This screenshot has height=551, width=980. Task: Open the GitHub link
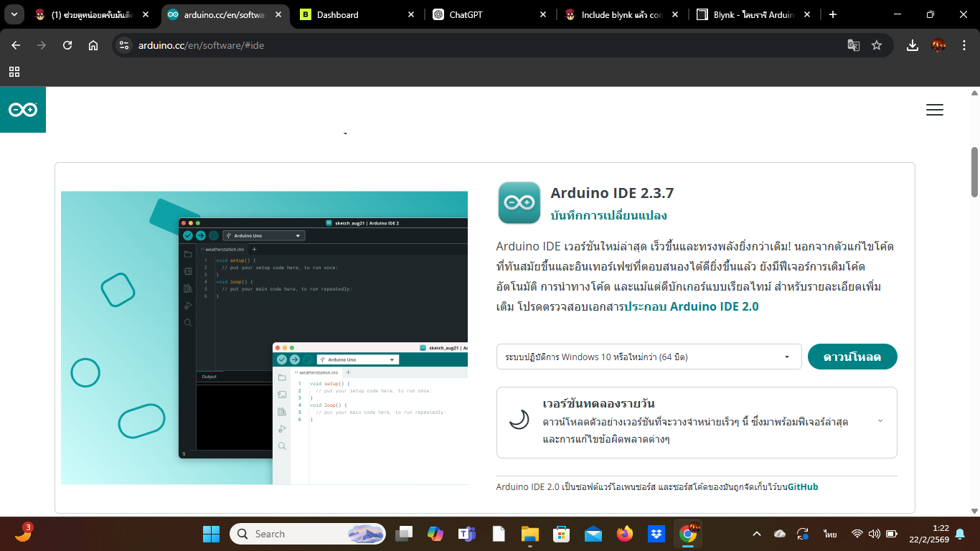pos(802,487)
